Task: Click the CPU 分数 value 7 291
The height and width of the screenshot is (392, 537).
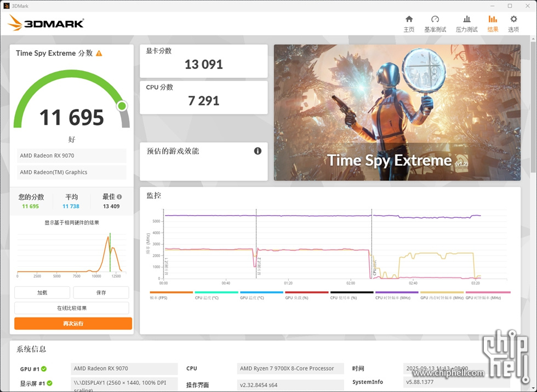Action: pos(204,101)
